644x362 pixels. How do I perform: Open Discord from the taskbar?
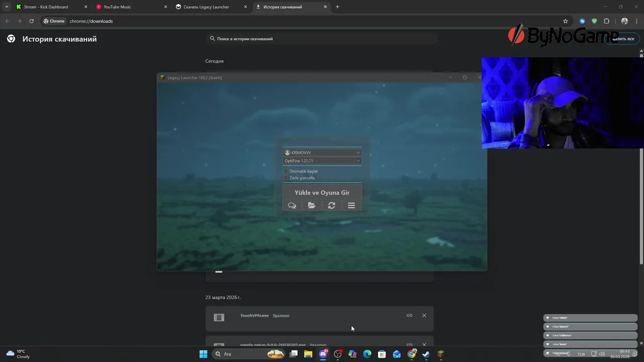point(323,354)
